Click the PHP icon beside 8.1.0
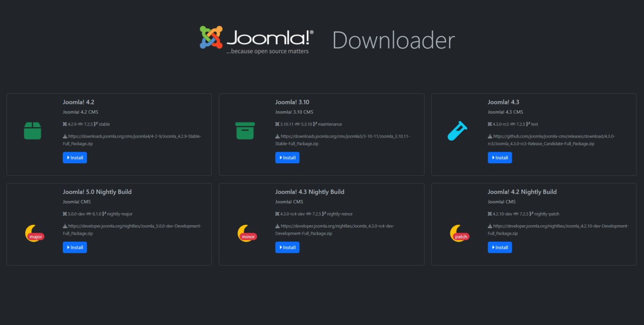This screenshot has height=325, width=644. [89, 214]
